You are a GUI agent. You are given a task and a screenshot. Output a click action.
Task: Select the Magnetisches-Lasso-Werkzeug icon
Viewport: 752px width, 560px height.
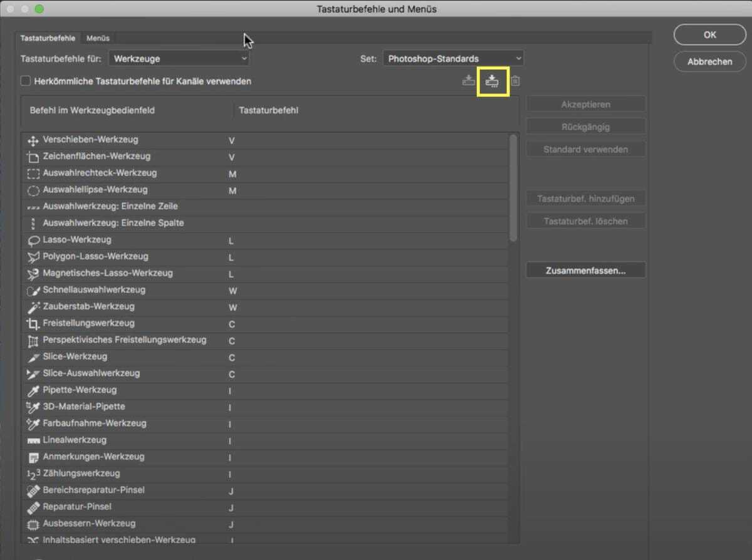point(32,273)
